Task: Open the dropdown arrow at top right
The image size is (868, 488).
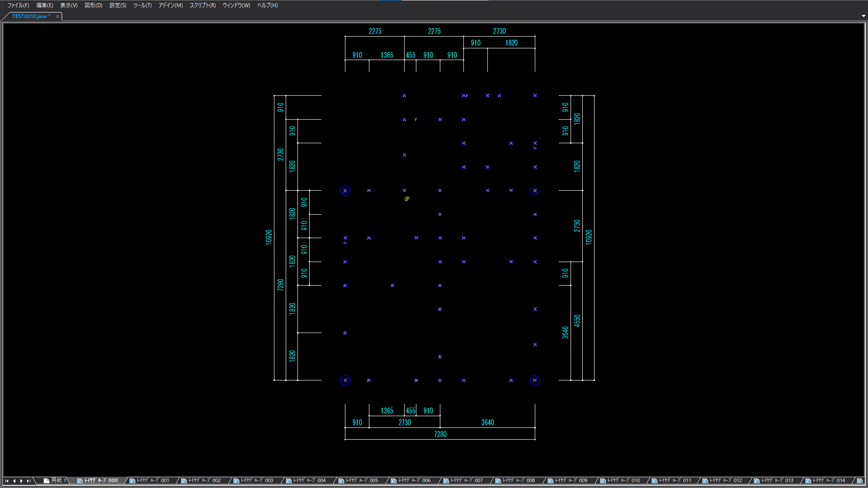Action: click(863, 16)
